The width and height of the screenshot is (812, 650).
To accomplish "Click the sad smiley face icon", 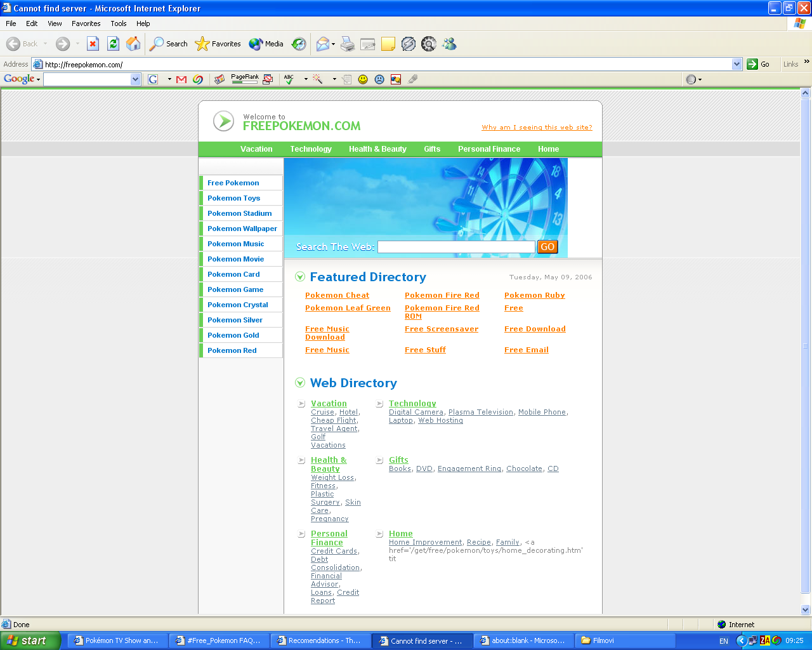I will [379, 79].
